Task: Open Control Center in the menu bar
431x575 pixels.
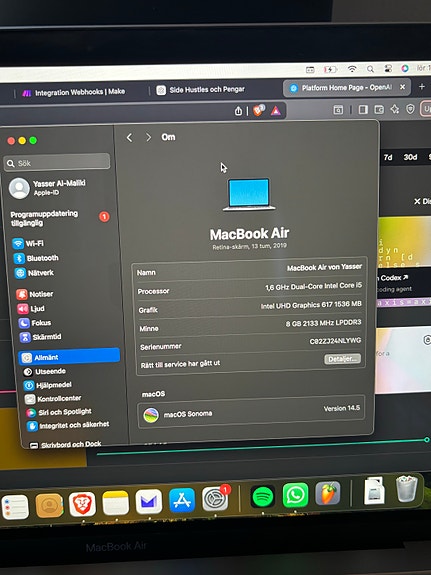Action: [388, 69]
